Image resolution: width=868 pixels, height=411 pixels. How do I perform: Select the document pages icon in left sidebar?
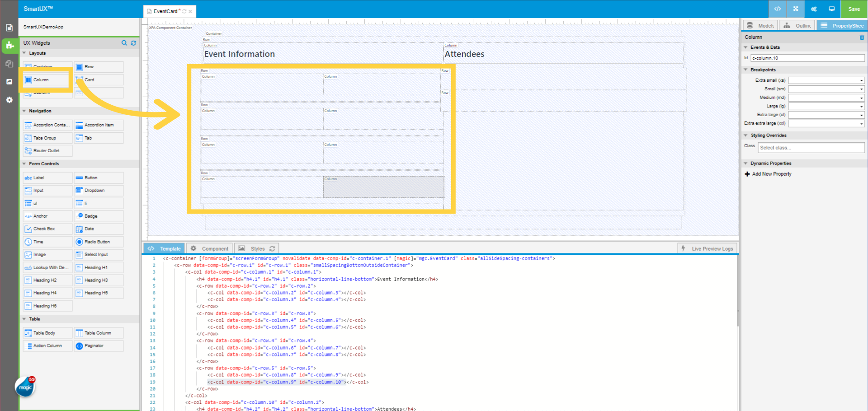click(9, 27)
